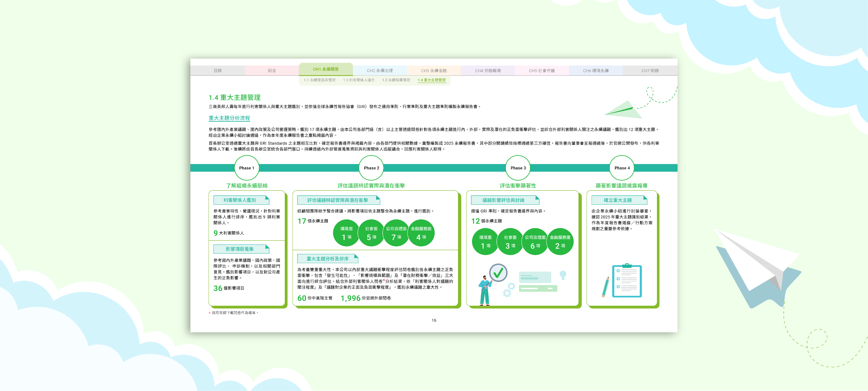This screenshot has width=868, height=391.
Task: Click the checkmark magnifier illustration
Action: click(x=498, y=273)
